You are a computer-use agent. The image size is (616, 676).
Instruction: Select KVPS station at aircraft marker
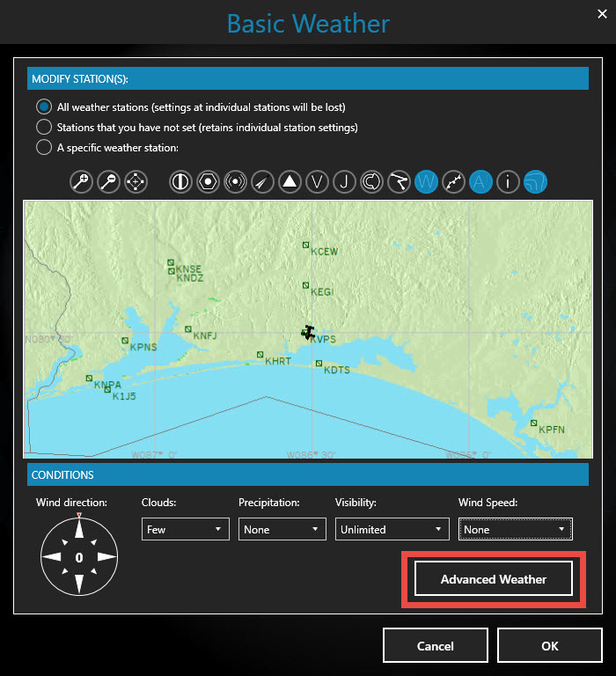[308, 333]
